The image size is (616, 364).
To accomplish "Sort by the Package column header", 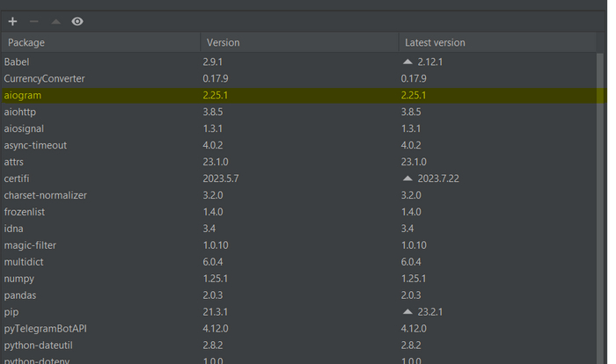I will (x=25, y=42).
